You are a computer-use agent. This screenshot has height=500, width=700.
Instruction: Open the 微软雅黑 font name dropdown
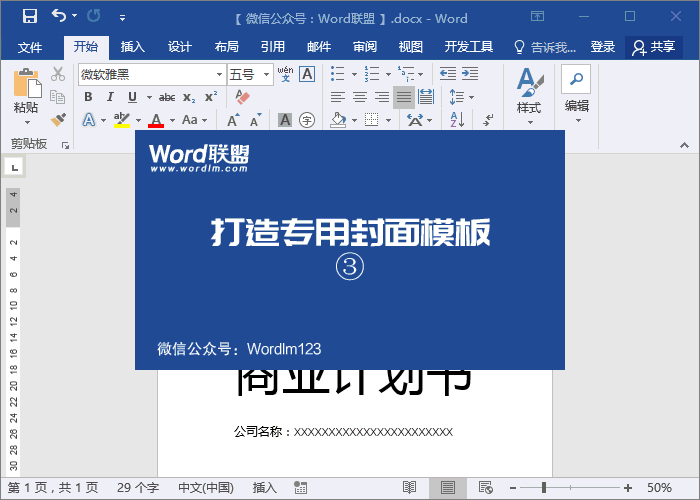[219, 75]
